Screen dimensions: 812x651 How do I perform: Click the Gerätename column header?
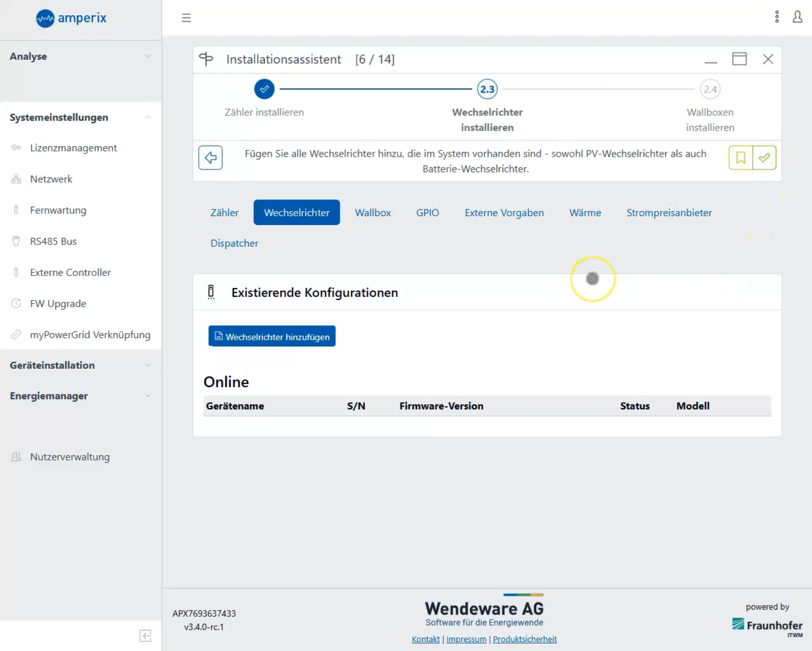(235, 406)
